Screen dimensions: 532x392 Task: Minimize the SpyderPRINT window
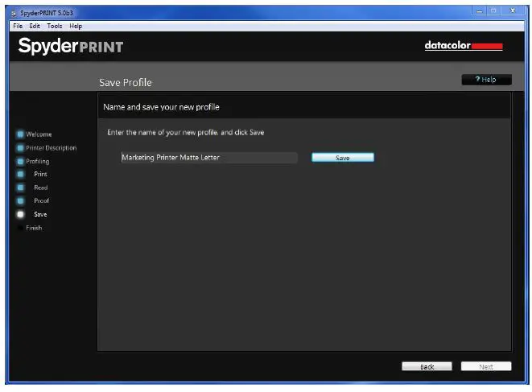click(479, 10)
